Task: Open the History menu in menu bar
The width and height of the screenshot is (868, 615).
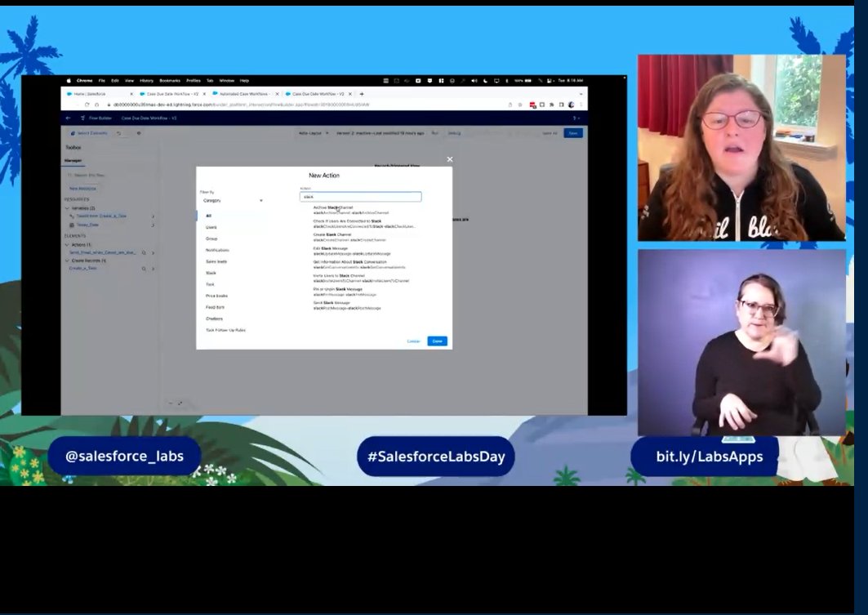Action: (x=147, y=81)
